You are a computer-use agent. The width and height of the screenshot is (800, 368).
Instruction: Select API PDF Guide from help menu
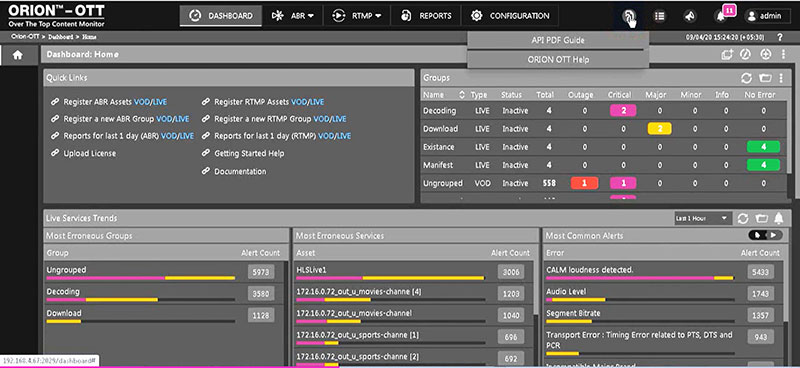coord(558,40)
